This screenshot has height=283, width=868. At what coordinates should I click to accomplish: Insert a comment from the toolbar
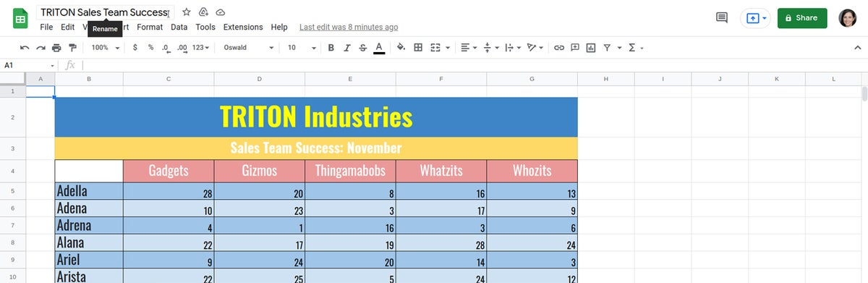(x=575, y=48)
